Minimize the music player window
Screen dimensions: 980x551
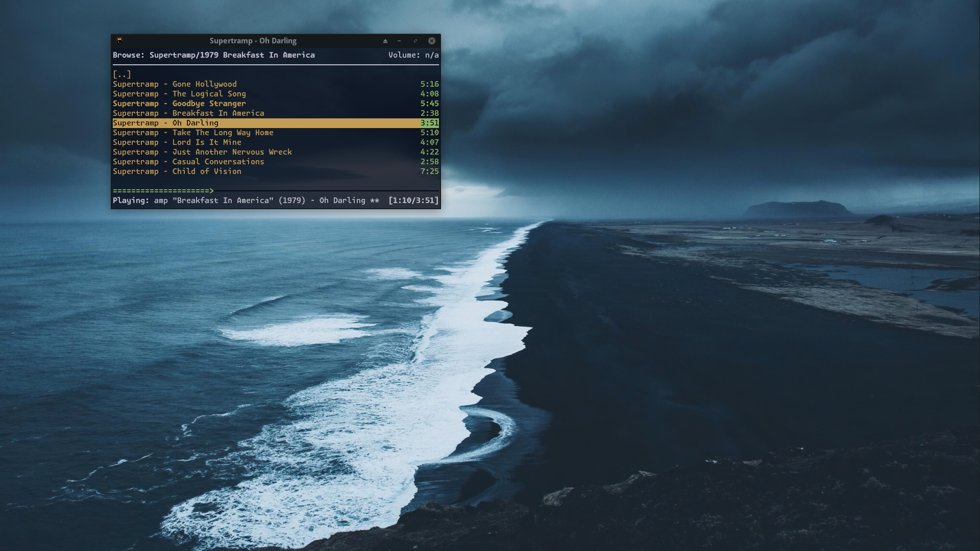coord(400,41)
